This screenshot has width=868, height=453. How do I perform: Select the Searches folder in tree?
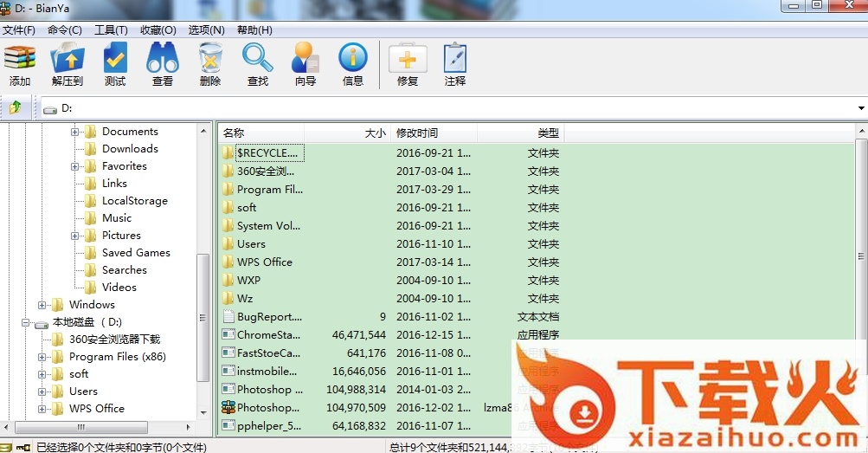pyautogui.click(x=125, y=270)
